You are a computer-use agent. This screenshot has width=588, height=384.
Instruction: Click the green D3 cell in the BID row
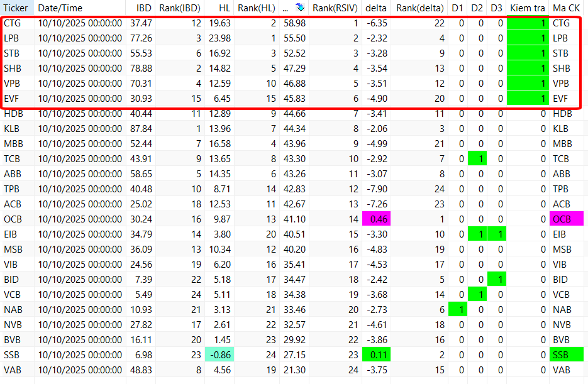[497, 279]
